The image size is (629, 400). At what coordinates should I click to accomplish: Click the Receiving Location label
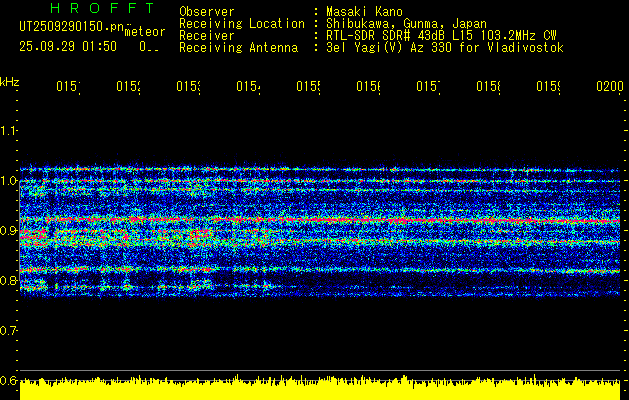pos(242,24)
